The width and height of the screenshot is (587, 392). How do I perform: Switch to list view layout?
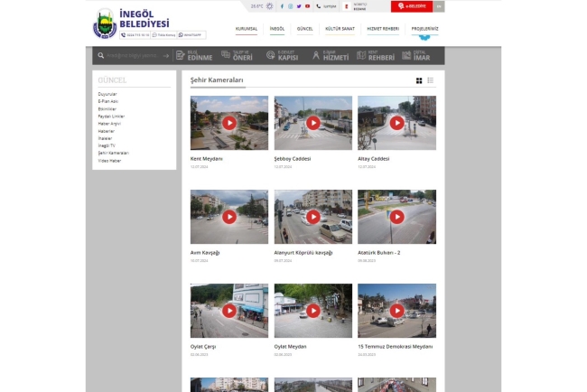pyautogui.click(x=431, y=80)
